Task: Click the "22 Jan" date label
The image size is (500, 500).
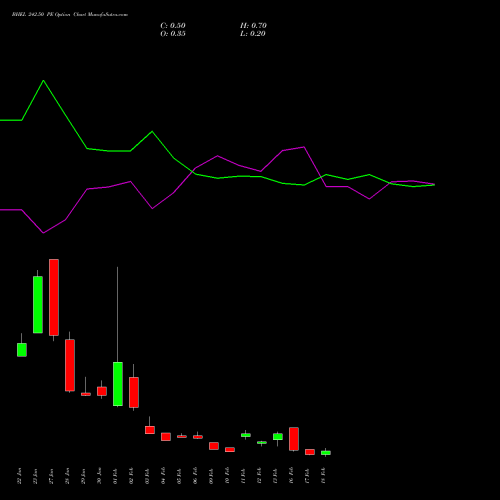Action: pyautogui.click(x=19, y=476)
